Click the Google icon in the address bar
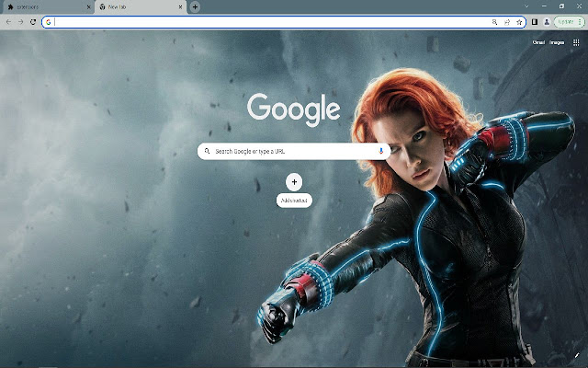Viewport: 588px width, 368px height. 49,22
